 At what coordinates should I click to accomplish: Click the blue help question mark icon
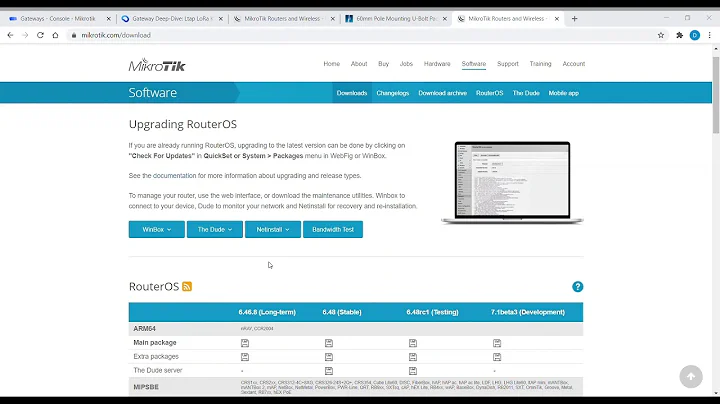pyautogui.click(x=578, y=286)
